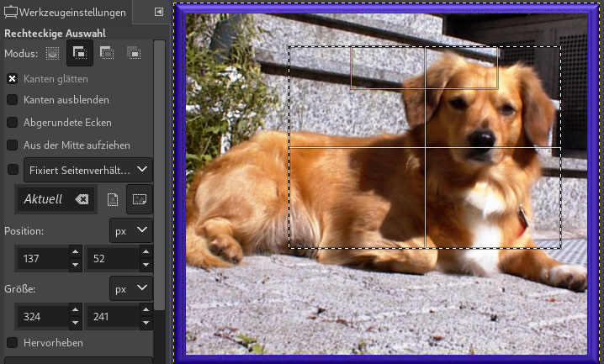Clear the Aktuell aspect ratio field
The height and width of the screenshot is (364, 604).
[x=81, y=199]
